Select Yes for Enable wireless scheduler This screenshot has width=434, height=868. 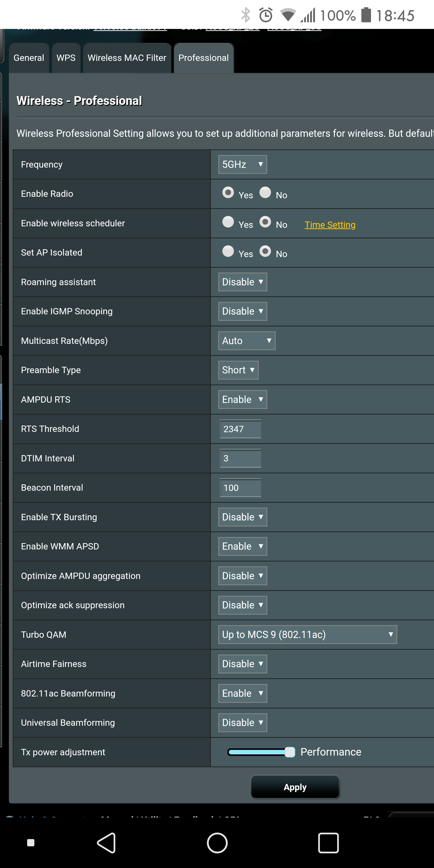pos(228,222)
